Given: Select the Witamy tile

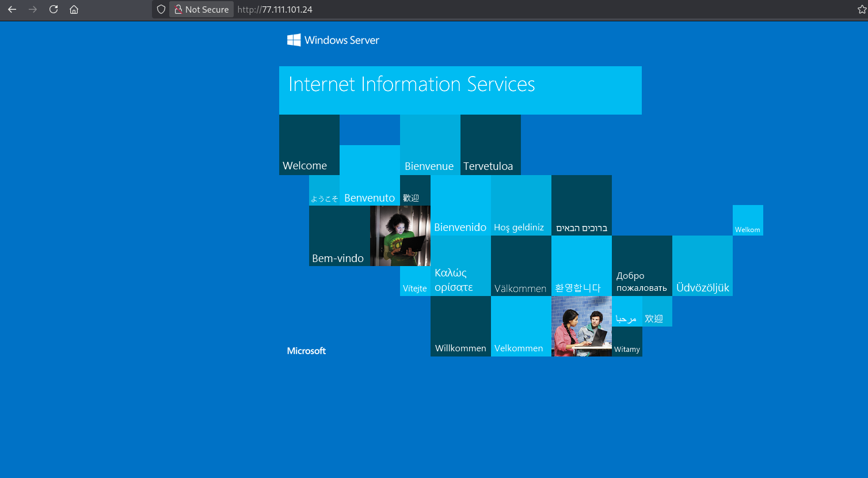Looking at the screenshot, I should pyautogui.click(x=627, y=342).
